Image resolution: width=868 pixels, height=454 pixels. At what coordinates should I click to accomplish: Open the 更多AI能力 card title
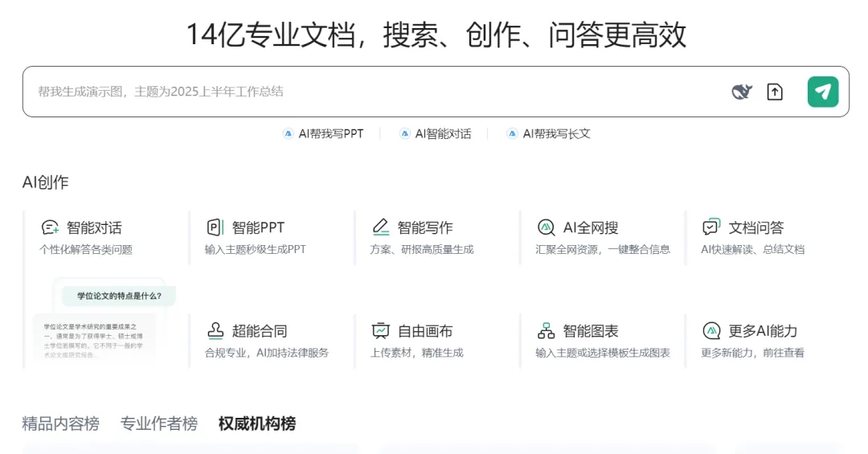point(763,331)
